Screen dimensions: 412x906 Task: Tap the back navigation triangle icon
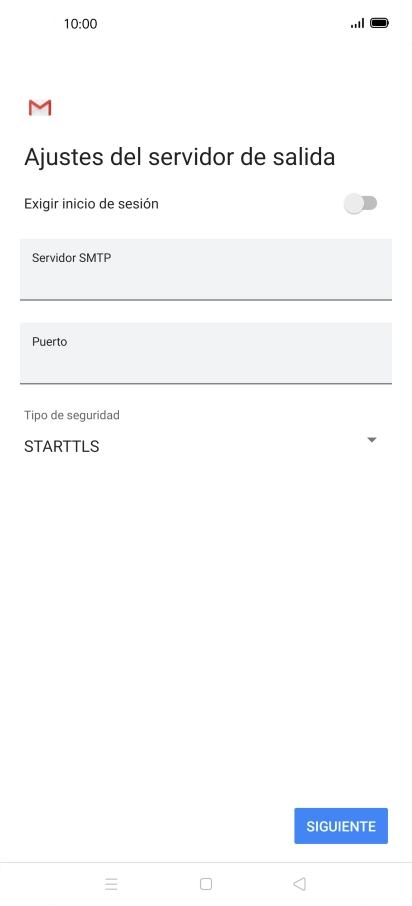coord(299,883)
